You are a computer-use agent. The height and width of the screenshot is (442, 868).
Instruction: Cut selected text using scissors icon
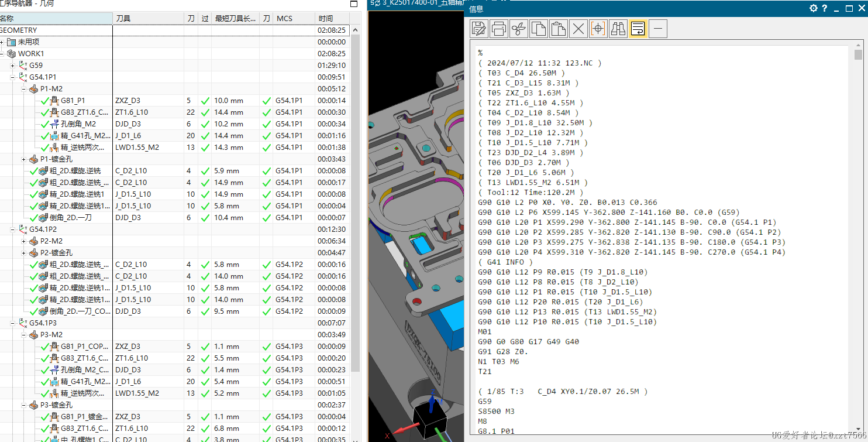pyautogui.click(x=519, y=28)
